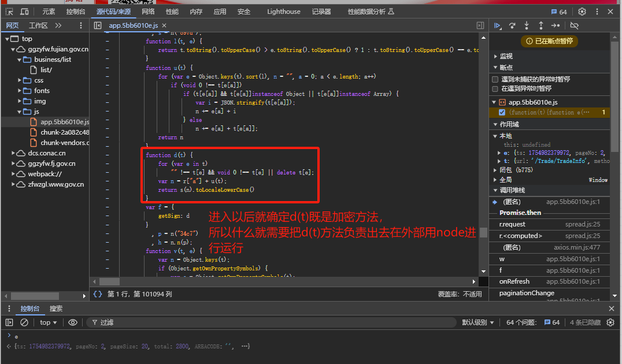The width and height of the screenshot is (622, 364).
Task: Create a live expression with eye icon
Action: [x=73, y=322]
